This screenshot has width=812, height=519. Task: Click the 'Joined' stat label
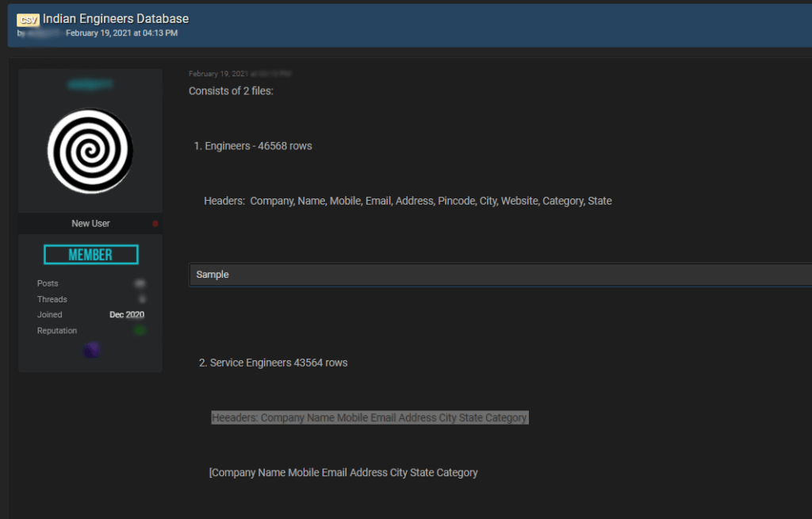pyautogui.click(x=50, y=315)
